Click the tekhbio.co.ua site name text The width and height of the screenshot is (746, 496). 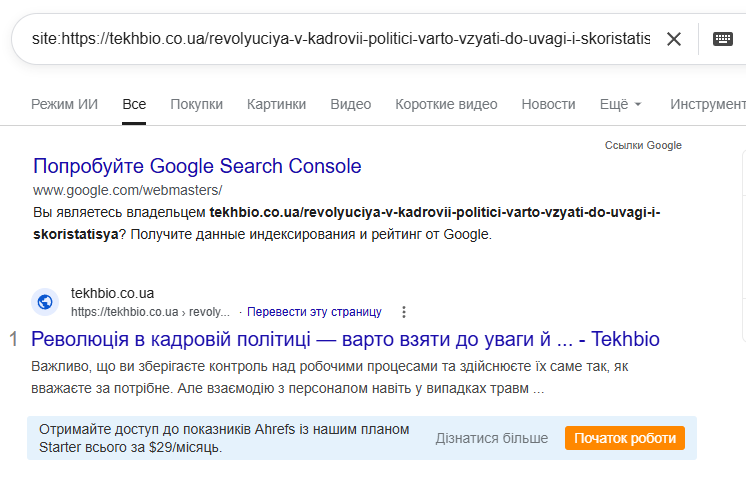[112, 293]
